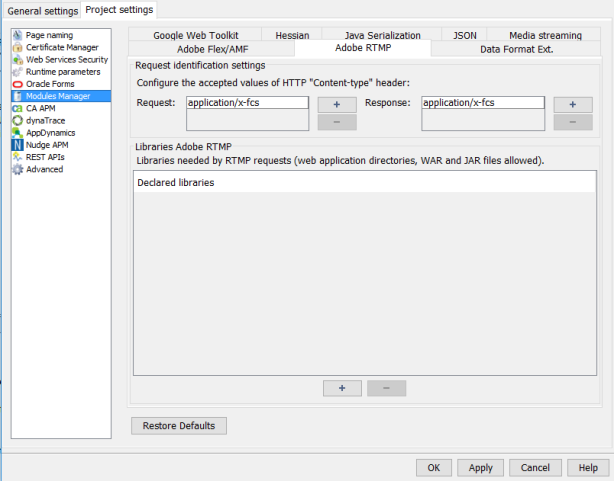Open the JSON tab
Viewport: 614px width, 481px height.
464,35
